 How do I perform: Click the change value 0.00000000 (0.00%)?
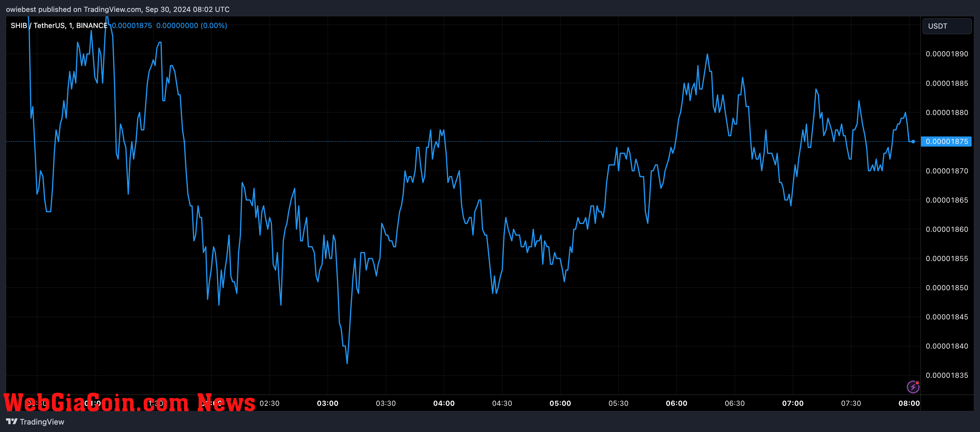tap(192, 25)
